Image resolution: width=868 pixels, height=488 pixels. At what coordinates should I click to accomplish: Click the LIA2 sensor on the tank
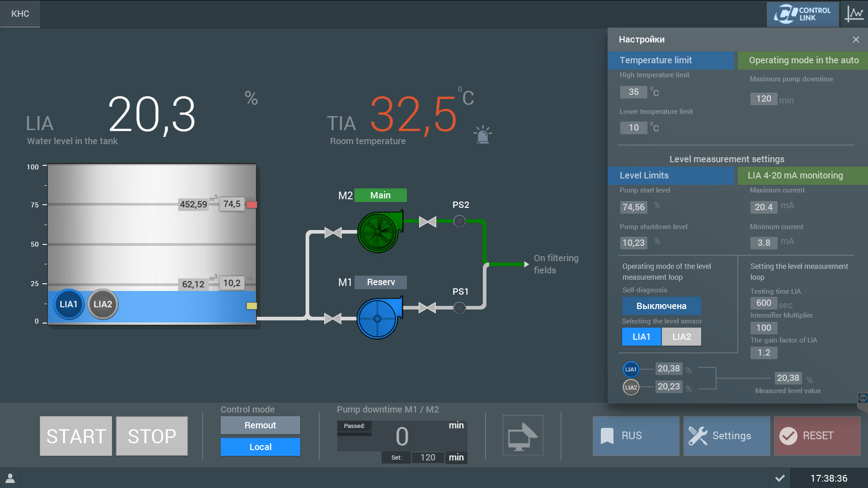click(103, 304)
